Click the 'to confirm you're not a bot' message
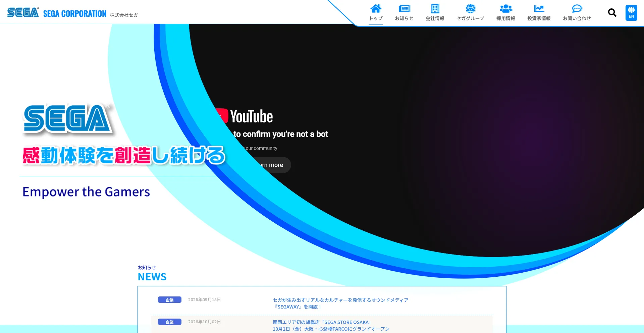 click(x=281, y=134)
